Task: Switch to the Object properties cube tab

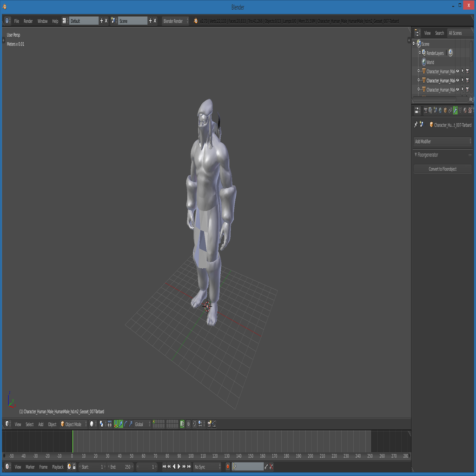Action: pos(445,111)
